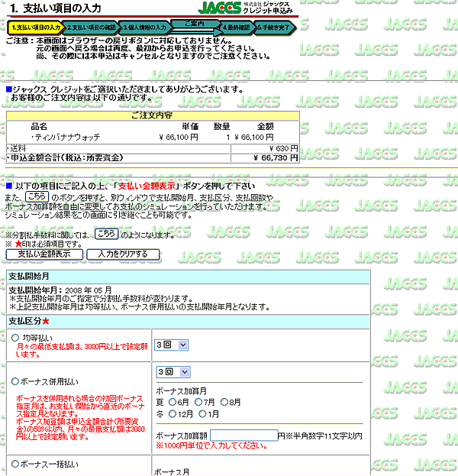Open the installment fee こちら button
Image resolution: width=458 pixels, height=476 pixels.
click(x=106, y=234)
